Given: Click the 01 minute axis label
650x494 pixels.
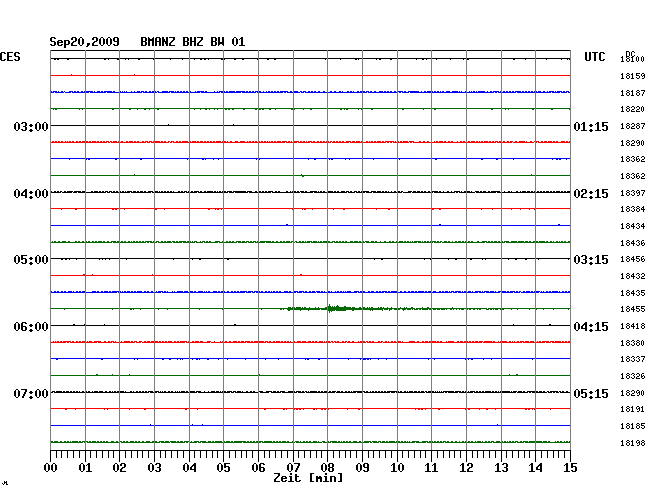Looking at the screenshot, I should pos(85,468).
